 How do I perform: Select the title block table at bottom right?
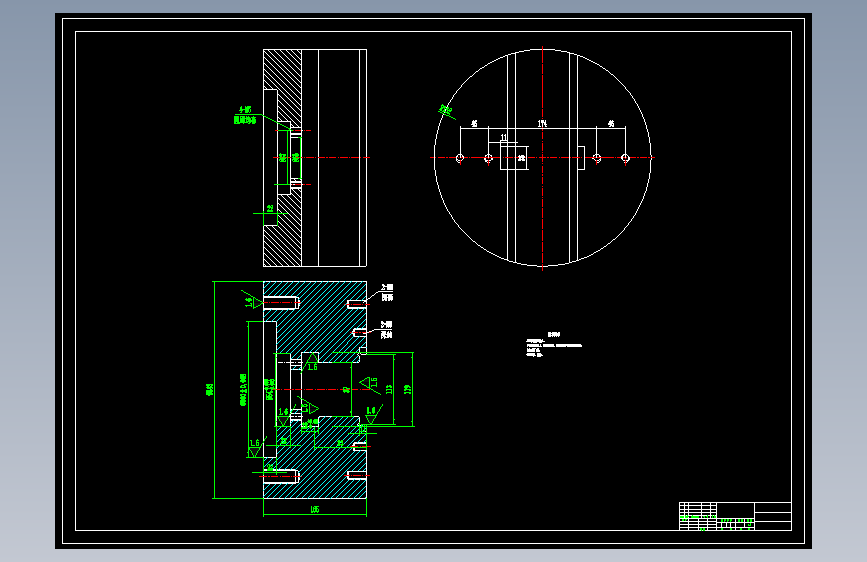[x=735, y=516]
